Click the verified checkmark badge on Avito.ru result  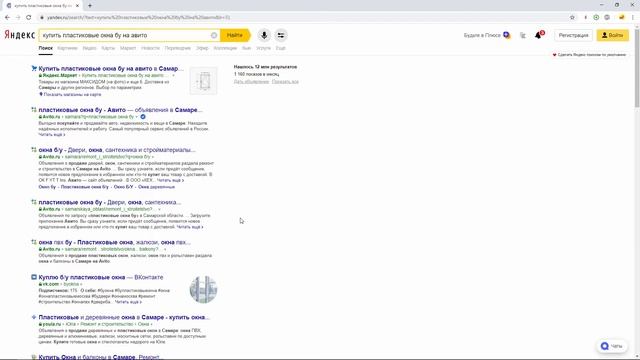tap(143, 117)
